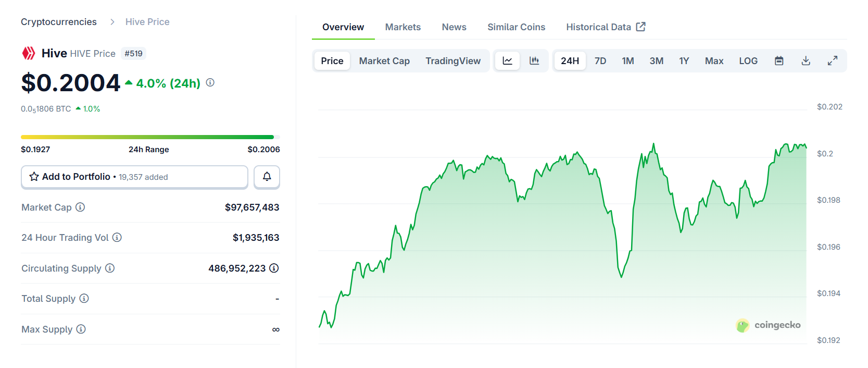The width and height of the screenshot is (868, 368).
Task: Click breadcrumb chevron after Cryptocurrencies
Action: coord(112,22)
